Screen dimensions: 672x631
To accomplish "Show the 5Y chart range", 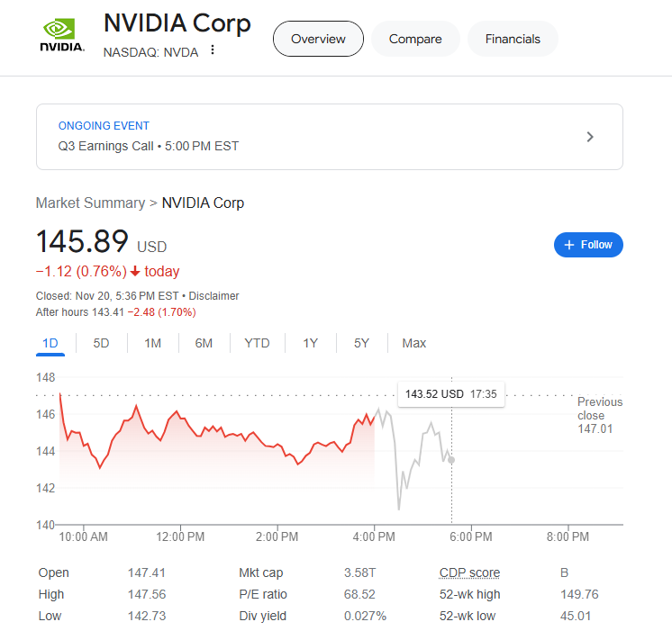I will pyautogui.click(x=361, y=343).
